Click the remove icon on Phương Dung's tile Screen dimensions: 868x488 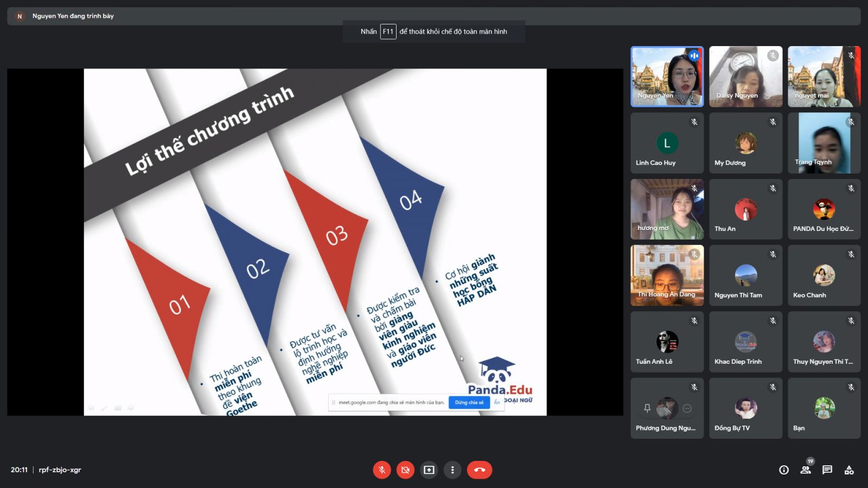[687, 408]
